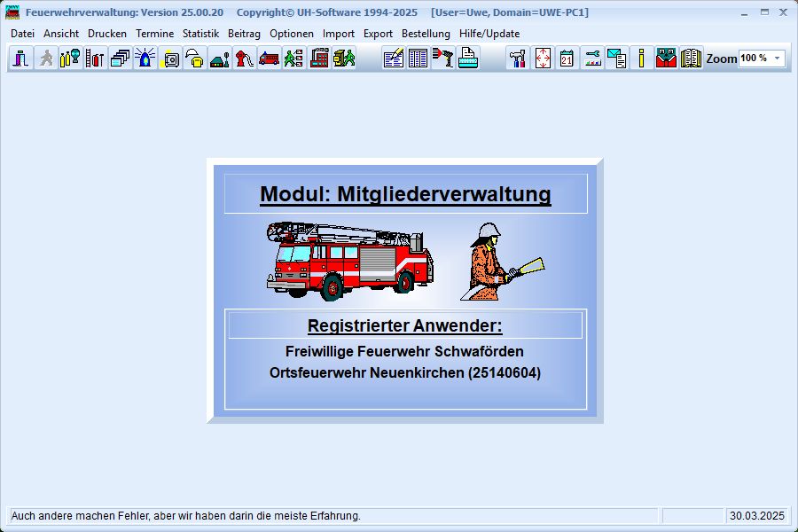Screen dimensions: 798x532
Task: Open the ladder and fire extinguisher icon
Action: pyautogui.click(x=95, y=58)
